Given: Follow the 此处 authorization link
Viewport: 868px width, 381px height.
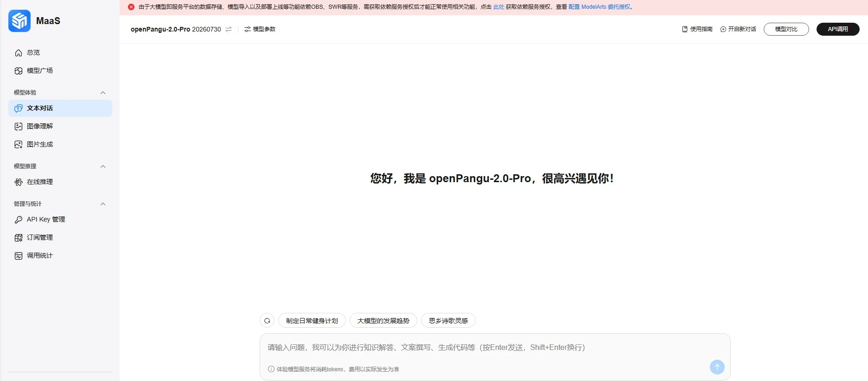Looking at the screenshot, I should point(498,7).
